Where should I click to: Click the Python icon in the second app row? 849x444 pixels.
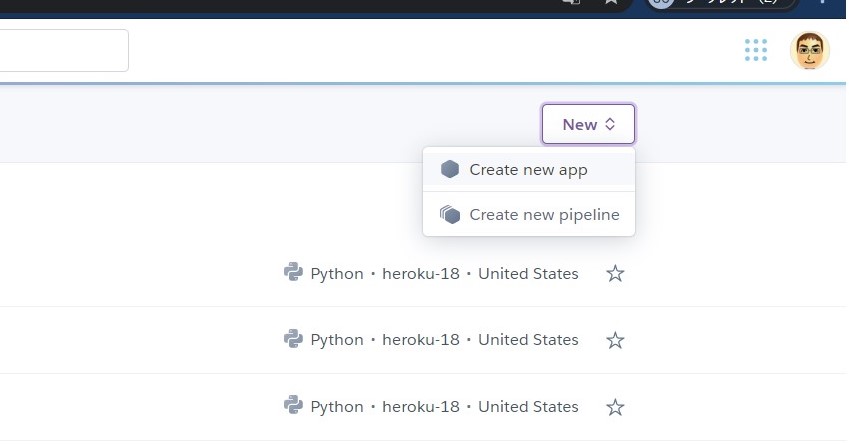click(293, 340)
